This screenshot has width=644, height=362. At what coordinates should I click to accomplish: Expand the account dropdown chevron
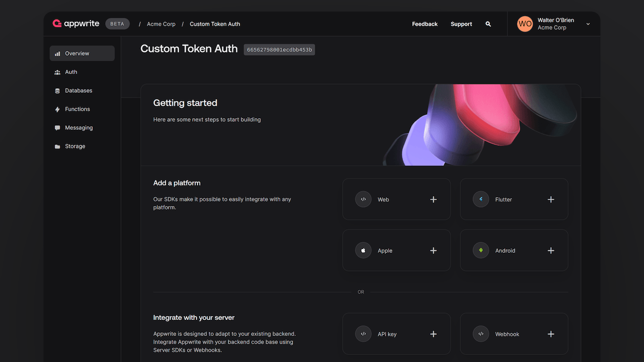point(588,24)
